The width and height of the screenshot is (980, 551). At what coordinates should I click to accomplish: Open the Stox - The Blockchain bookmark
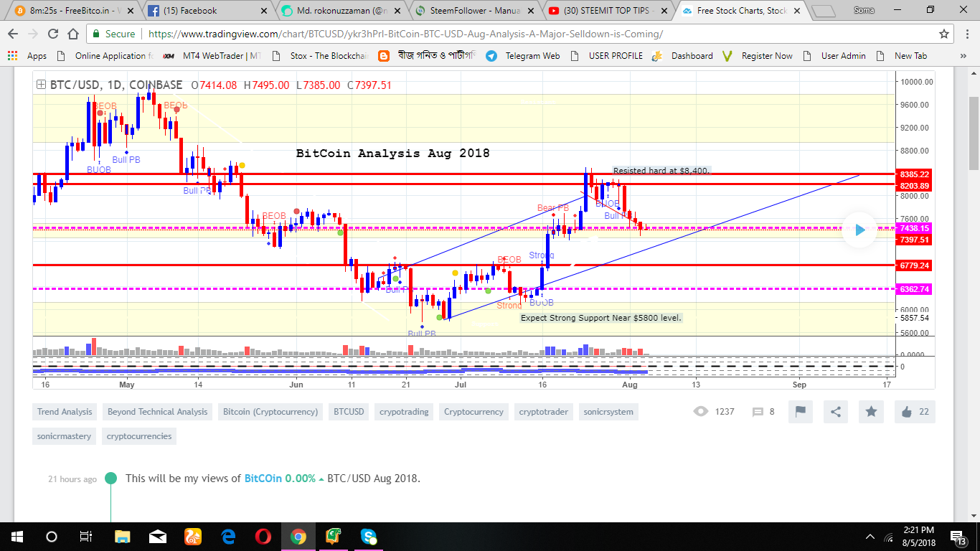click(320, 56)
